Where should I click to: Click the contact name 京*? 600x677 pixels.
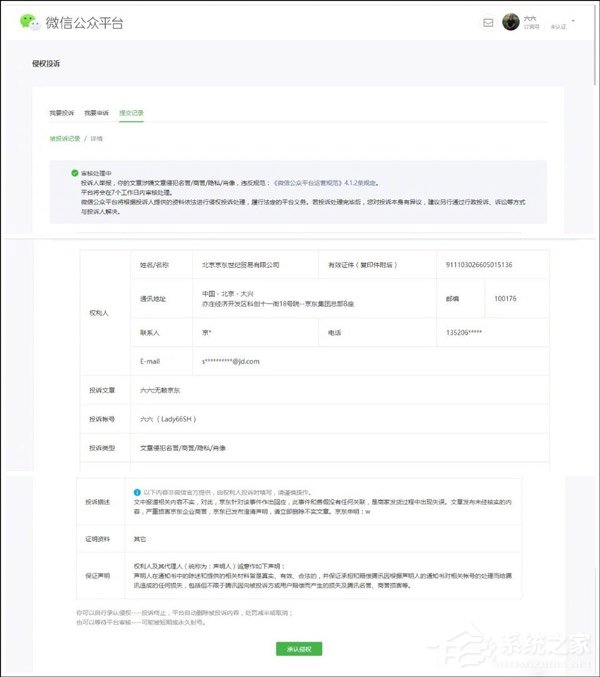[206, 332]
